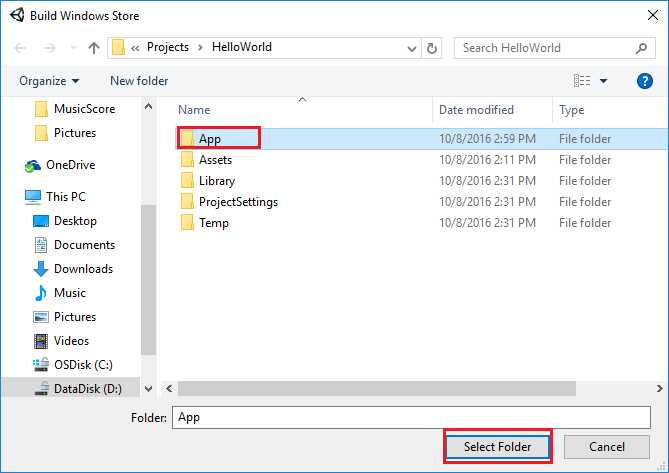This screenshot has width=669, height=473.
Task: Click the Select Folder button
Action: tap(497, 446)
